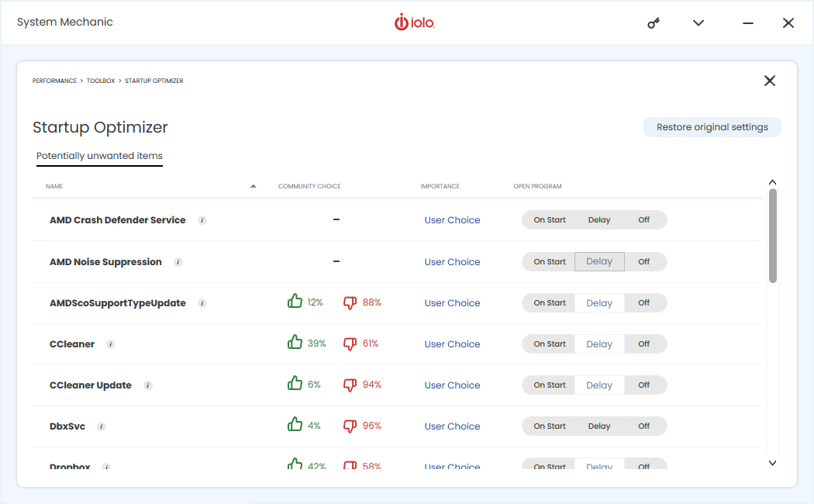Image resolution: width=814 pixels, height=504 pixels.
Task: Click the iolo logo in title bar
Action: coord(414,22)
